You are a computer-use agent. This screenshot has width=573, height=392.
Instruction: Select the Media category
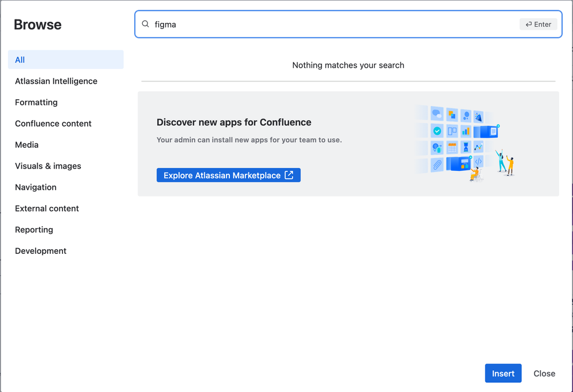[27, 145]
